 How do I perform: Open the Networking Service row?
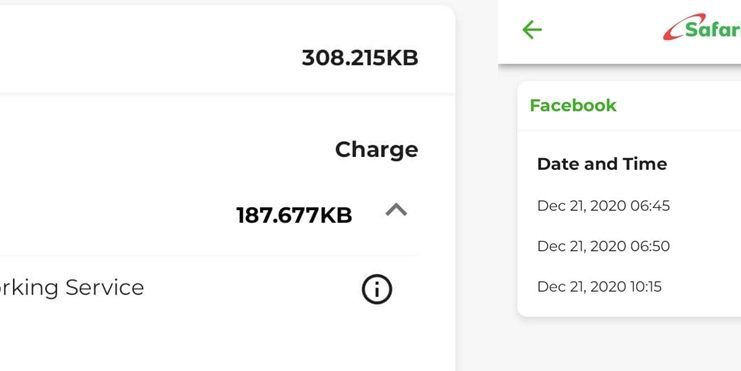pyautogui.click(x=209, y=288)
